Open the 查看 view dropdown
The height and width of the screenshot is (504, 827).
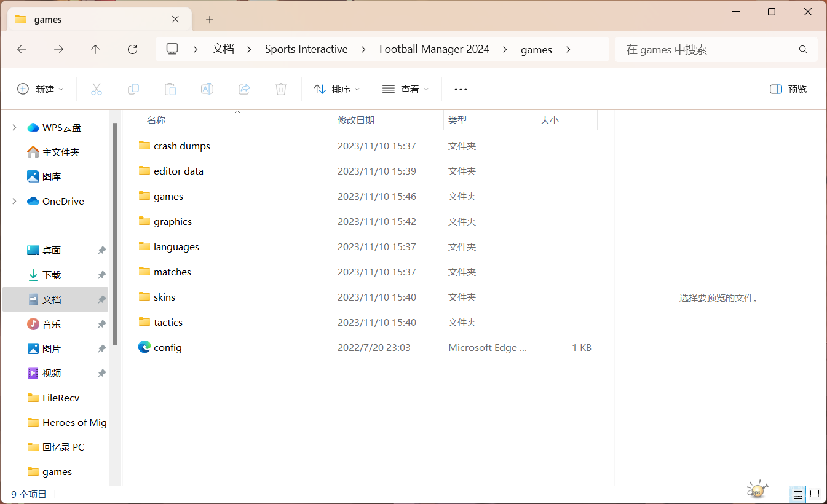pos(405,89)
